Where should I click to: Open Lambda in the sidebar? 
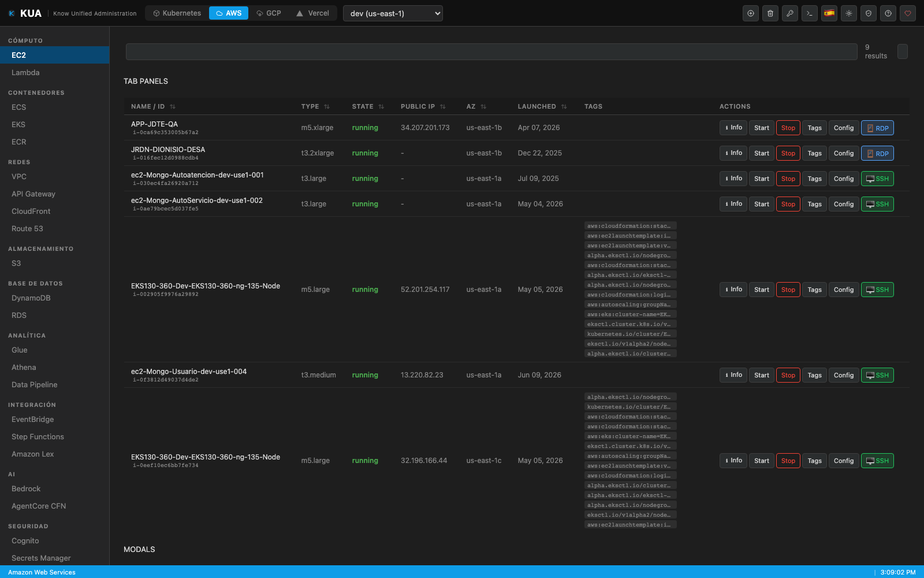(x=54, y=72)
